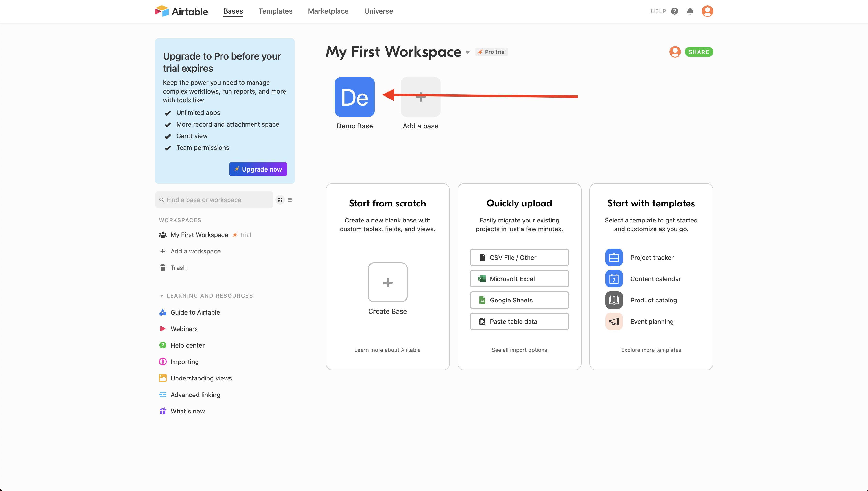868x491 pixels.
Task: Open Learn more about Airtable link
Action: 387,350
